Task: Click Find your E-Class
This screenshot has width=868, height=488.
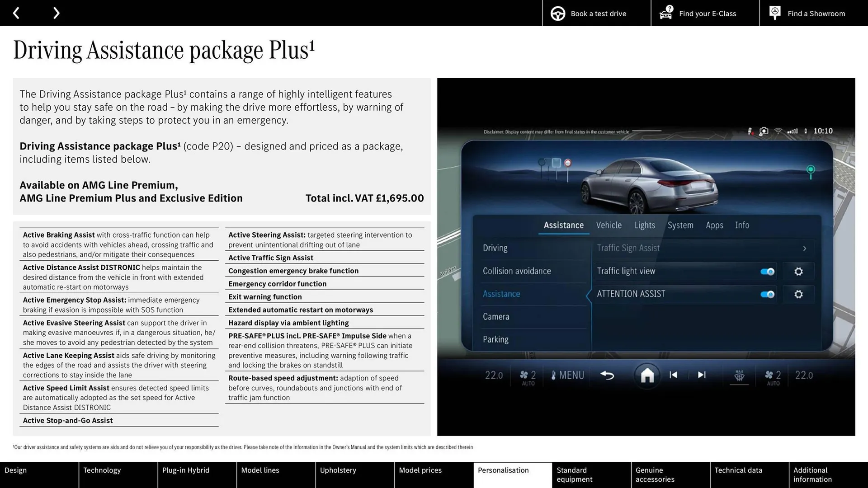Action: coord(707,14)
